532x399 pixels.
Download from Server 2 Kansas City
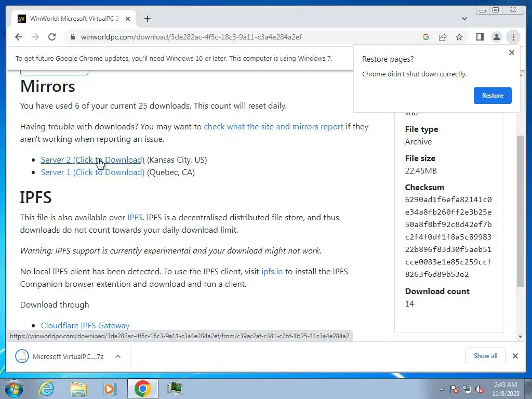pyautogui.click(x=92, y=160)
